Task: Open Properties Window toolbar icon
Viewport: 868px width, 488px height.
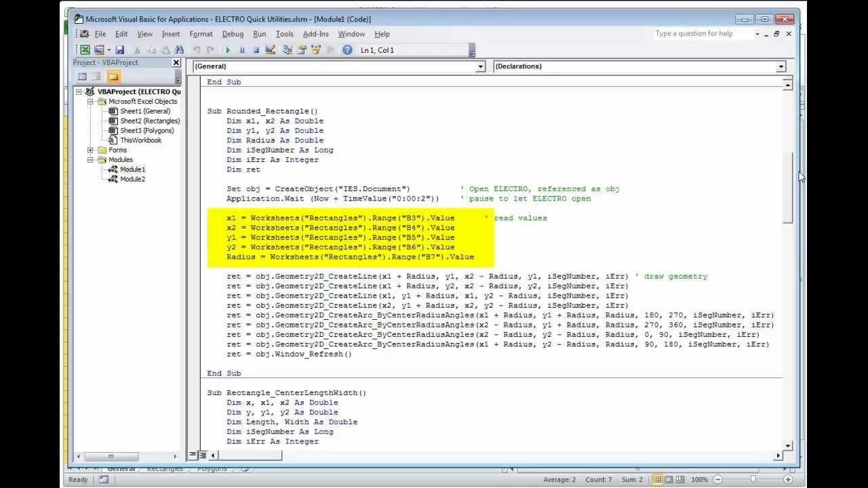Action: 302,49
